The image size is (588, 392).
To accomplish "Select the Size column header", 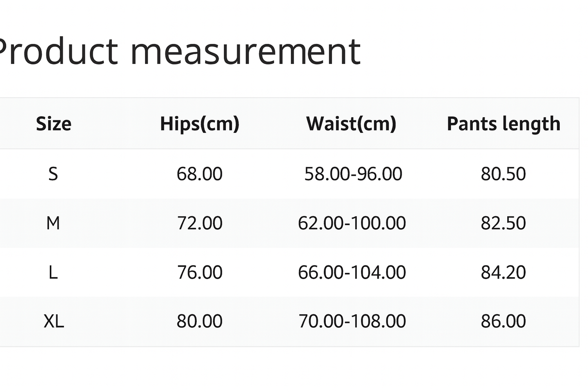I will point(54,124).
